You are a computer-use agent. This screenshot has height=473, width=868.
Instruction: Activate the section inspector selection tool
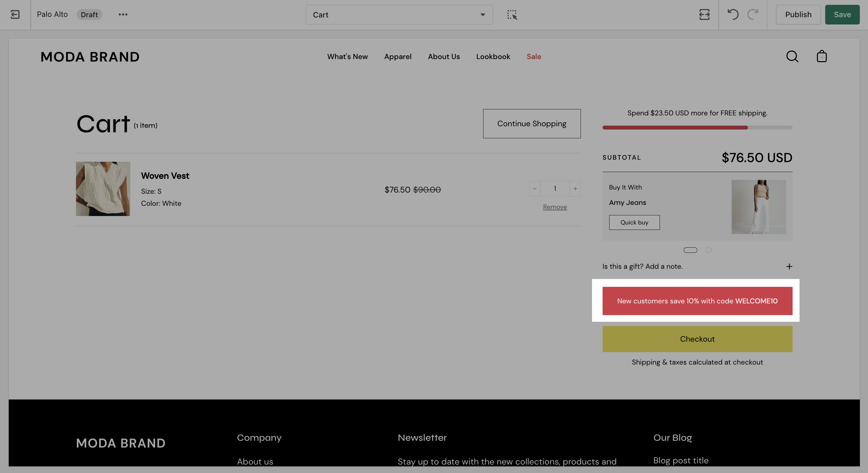tap(512, 14)
